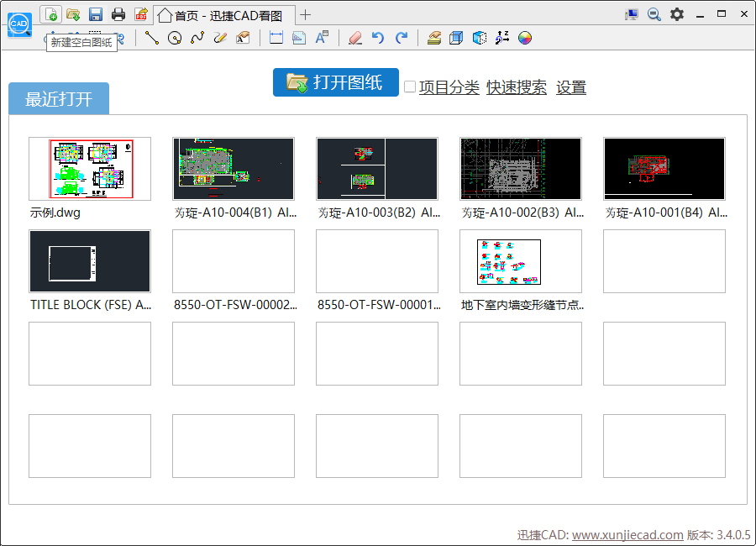
Task: Click the redo arrow icon
Action: coord(402,38)
